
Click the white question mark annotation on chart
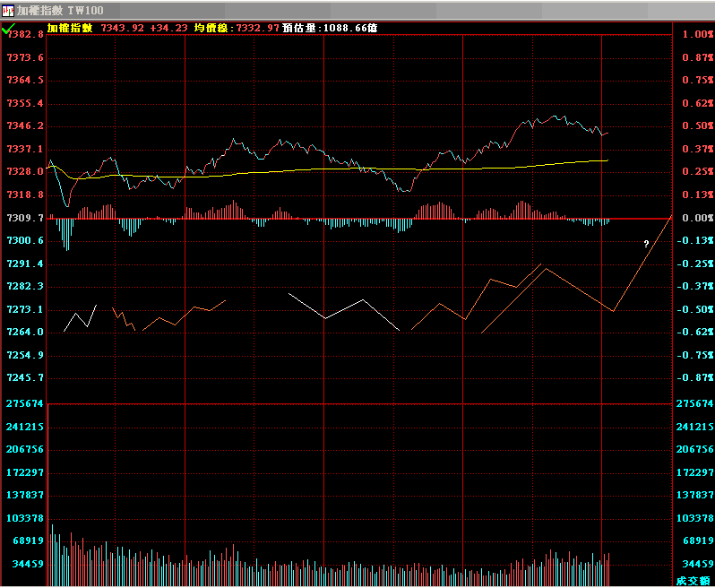(x=645, y=244)
